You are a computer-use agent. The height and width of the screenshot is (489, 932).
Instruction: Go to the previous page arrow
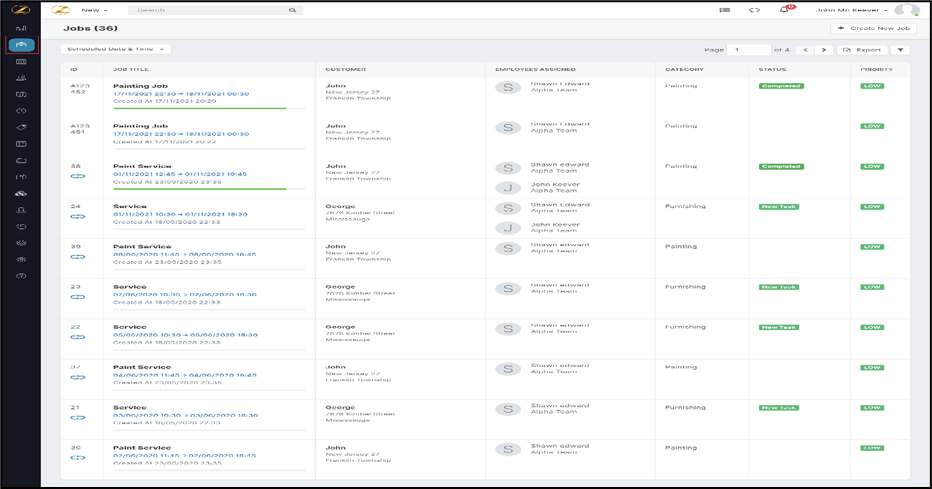[806, 49]
